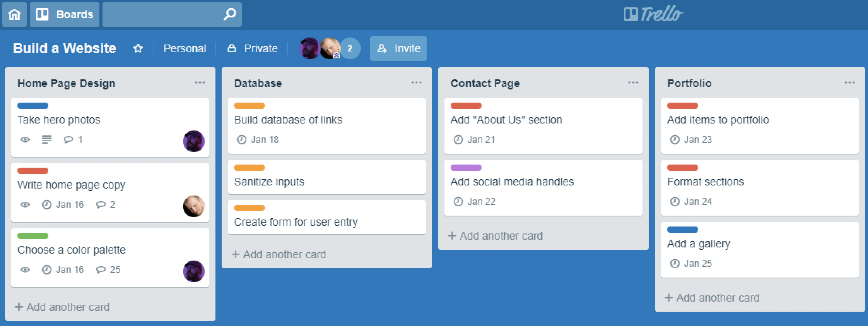Toggle the watch eye on Write home page copy
The height and width of the screenshot is (326, 868).
coord(25,204)
